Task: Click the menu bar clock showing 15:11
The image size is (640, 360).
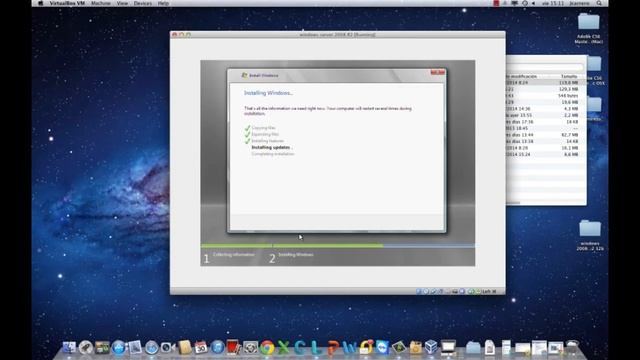Action: (x=553, y=3)
